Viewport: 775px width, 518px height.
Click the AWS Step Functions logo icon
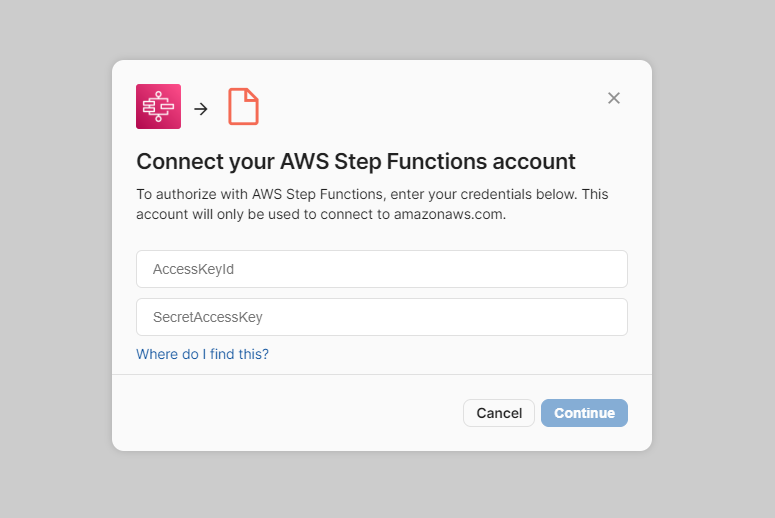click(158, 107)
